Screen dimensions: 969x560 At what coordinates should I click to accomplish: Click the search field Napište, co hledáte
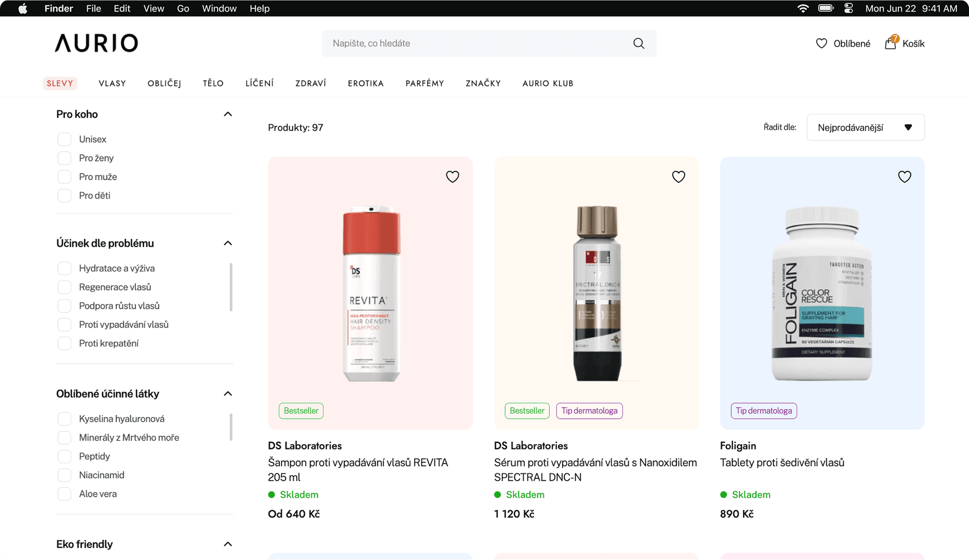tap(474, 43)
